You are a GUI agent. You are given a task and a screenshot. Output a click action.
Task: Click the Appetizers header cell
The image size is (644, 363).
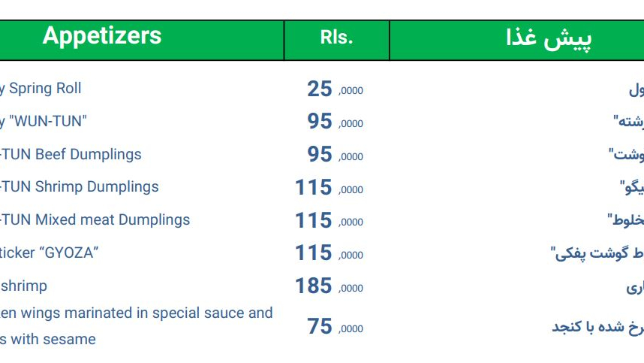(x=142, y=40)
